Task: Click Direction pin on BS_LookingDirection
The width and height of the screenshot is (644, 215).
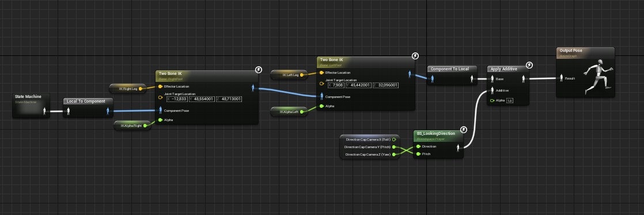Action: coord(418,146)
